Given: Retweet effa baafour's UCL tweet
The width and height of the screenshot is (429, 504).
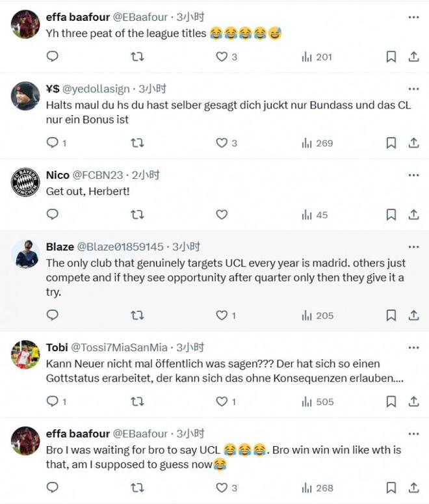Looking at the screenshot, I should 137,487.
